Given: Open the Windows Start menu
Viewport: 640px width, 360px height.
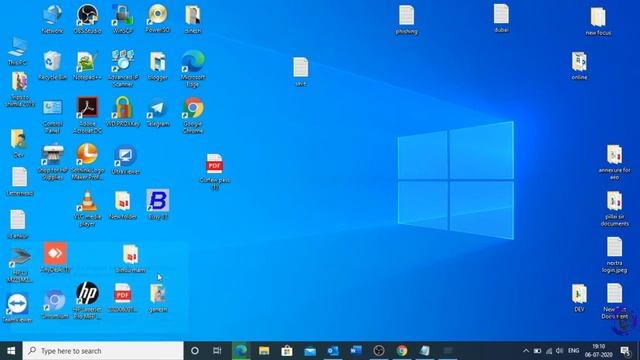Looking at the screenshot, I should 11,351.
